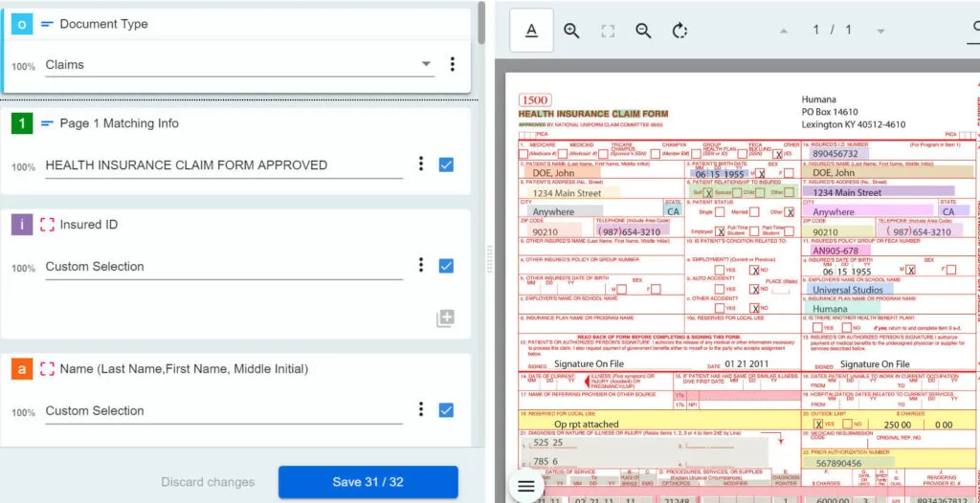Click the panel splitter drag handle
Screen dimensions: 980x503
pos(490,259)
